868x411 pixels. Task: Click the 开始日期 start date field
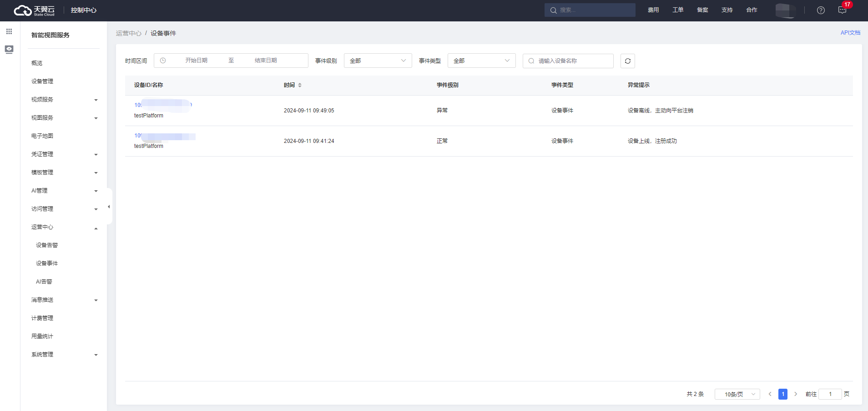pyautogui.click(x=196, y=61)
